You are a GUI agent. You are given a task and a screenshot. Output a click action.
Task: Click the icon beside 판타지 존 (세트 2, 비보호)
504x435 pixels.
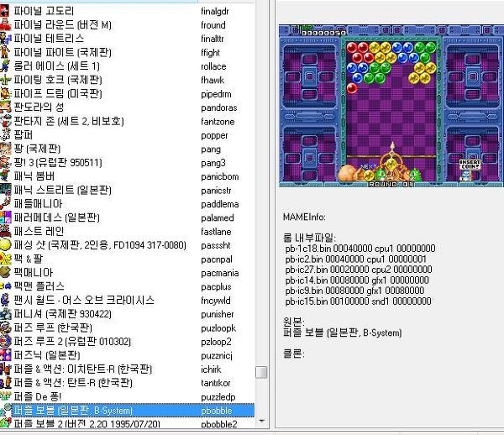[x=5, y=121]
